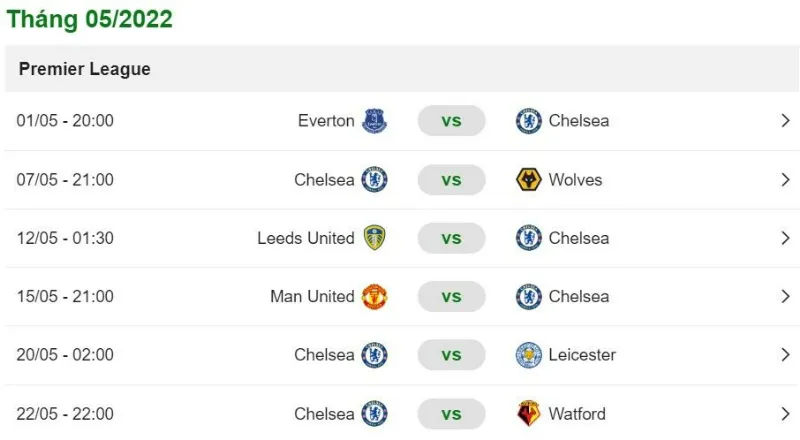This screenshot has width=800, height=440.
Task: Open the Leeds United vs Chelsea chevron
Action: (785, 238)
